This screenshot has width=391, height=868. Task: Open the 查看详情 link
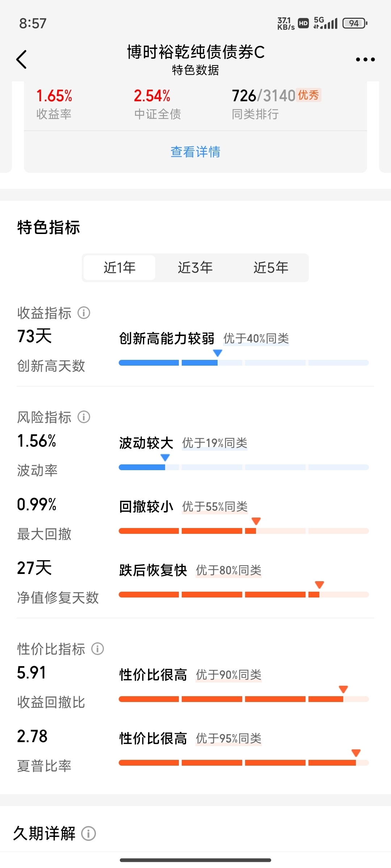click(195, 152)
